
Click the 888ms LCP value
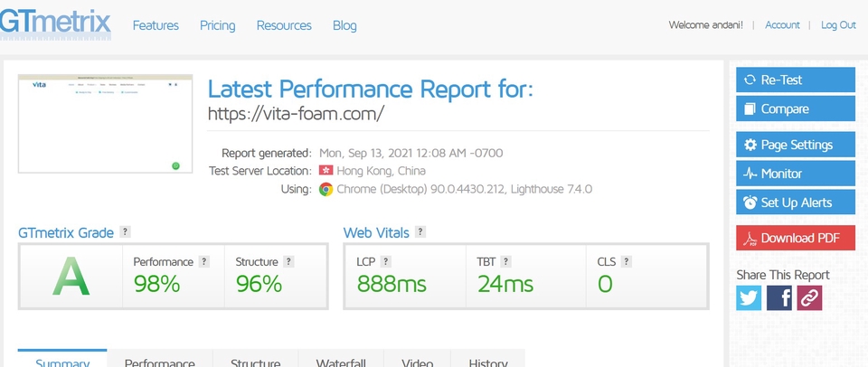tap(392, 284)
